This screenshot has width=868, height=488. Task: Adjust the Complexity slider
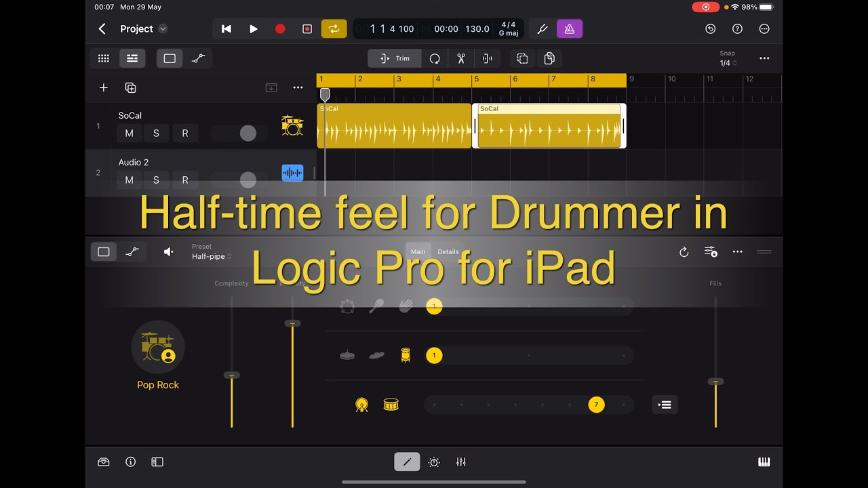[x=232, y=375]
